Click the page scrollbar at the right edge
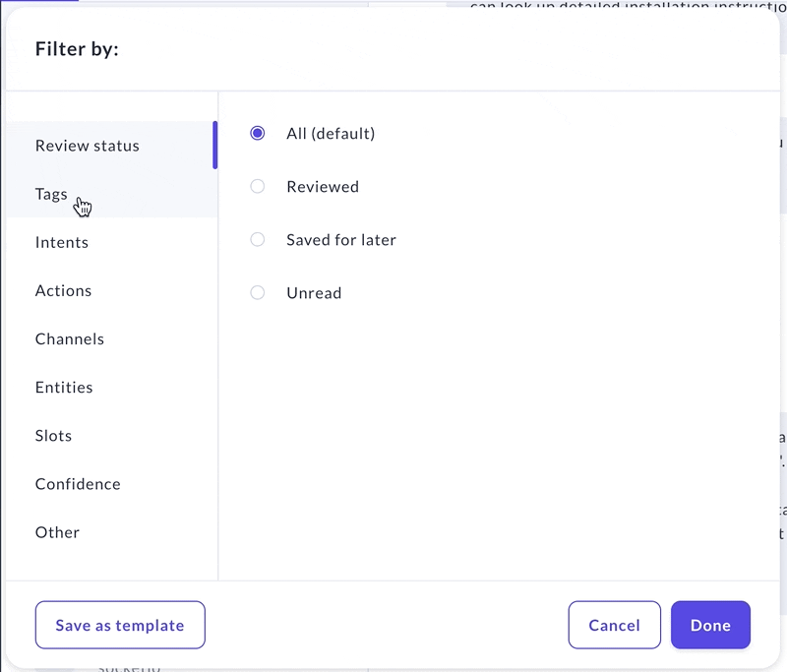 (x=780, y=295)
